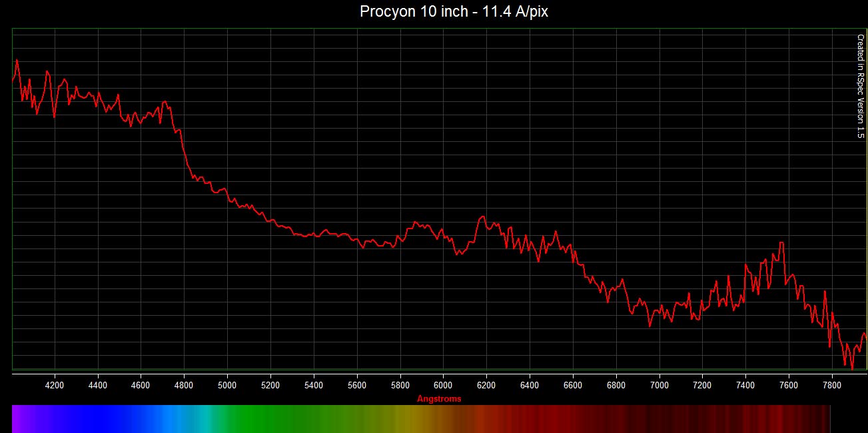Image resolution: width=868 pixels, height=433 pixels.
Task: Click the red "Angstroms" axis label
Action: point(438,399)
